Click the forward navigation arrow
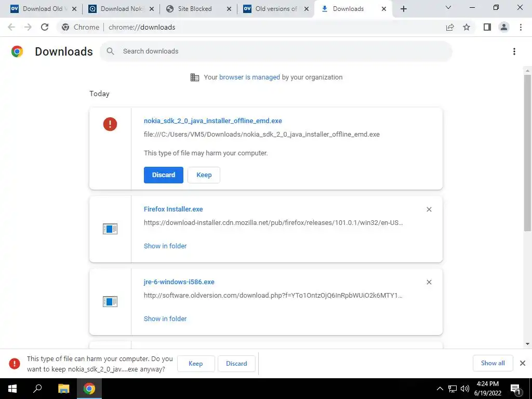The width and height of the screenshot is (532, 399). pyautogui.click(x=28, y=27)
